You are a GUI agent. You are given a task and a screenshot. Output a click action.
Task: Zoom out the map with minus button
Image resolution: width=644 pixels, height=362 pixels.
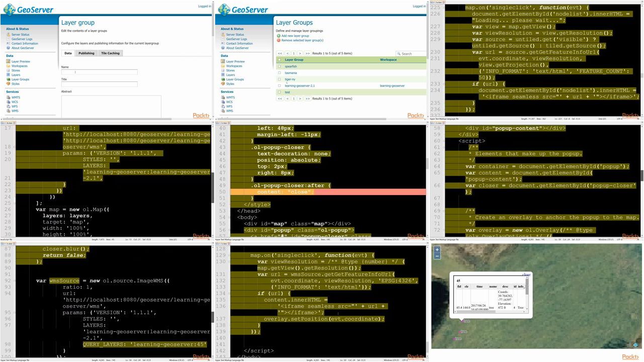[437, 256]
